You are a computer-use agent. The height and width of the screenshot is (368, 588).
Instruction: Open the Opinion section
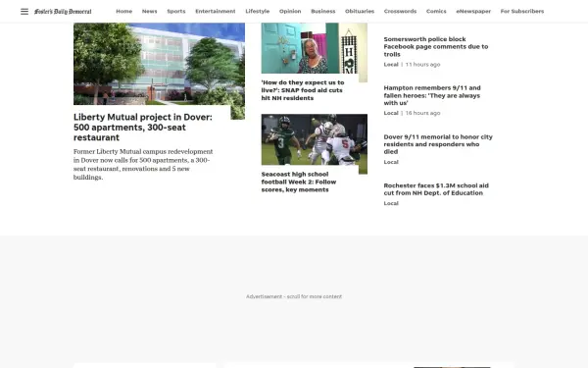[x=290, y=11]
